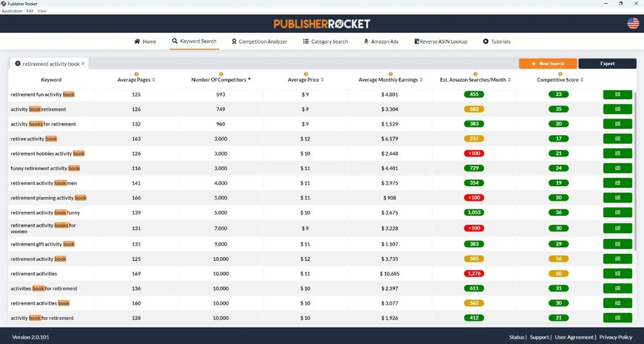Open Amazon Ads tab

click(x=381, y=41)
